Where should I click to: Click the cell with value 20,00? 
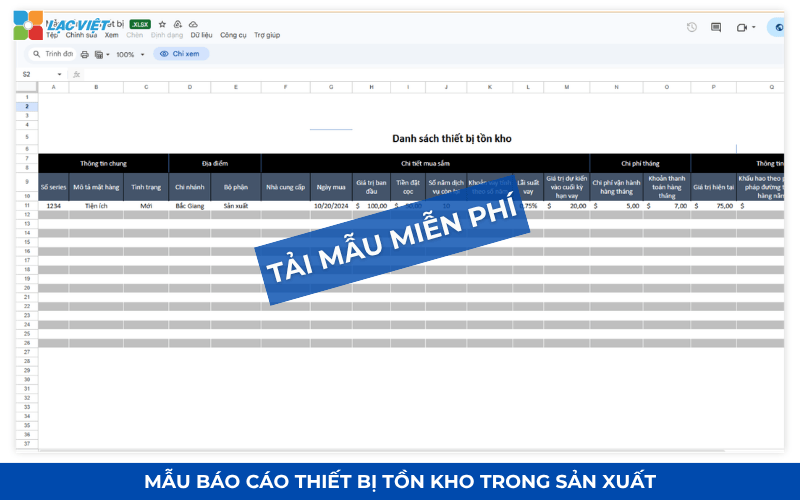(566, 206)
